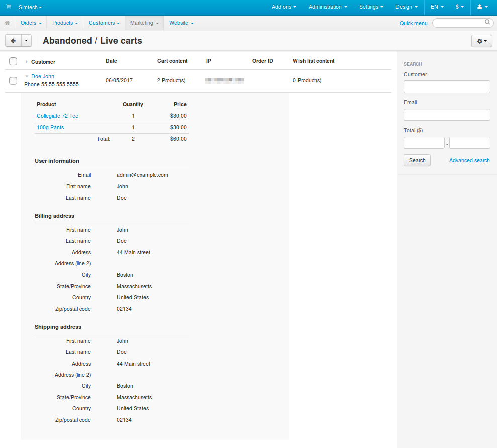Open the gear actions menu
This screenshot has width=497, height=448.
coord(482,41)
